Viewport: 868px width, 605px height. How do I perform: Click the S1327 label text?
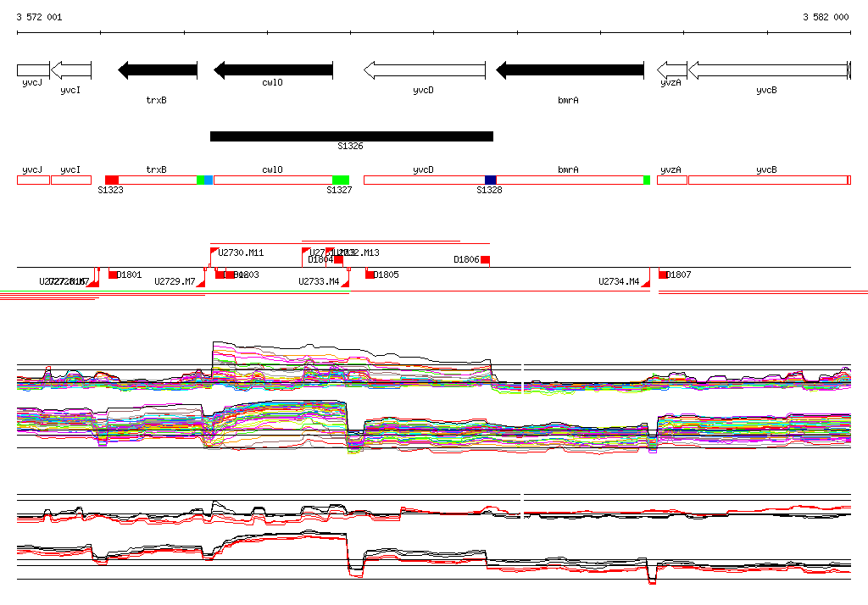[339, 191]
